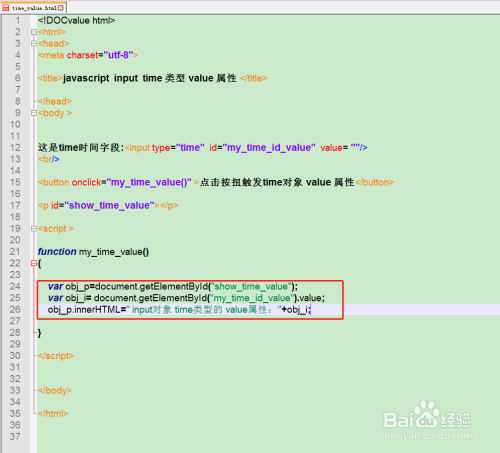Click the </head> closing tag on line 8
Image resolution: width=500 pixels, height=453 pixels.
click(55, 101)
